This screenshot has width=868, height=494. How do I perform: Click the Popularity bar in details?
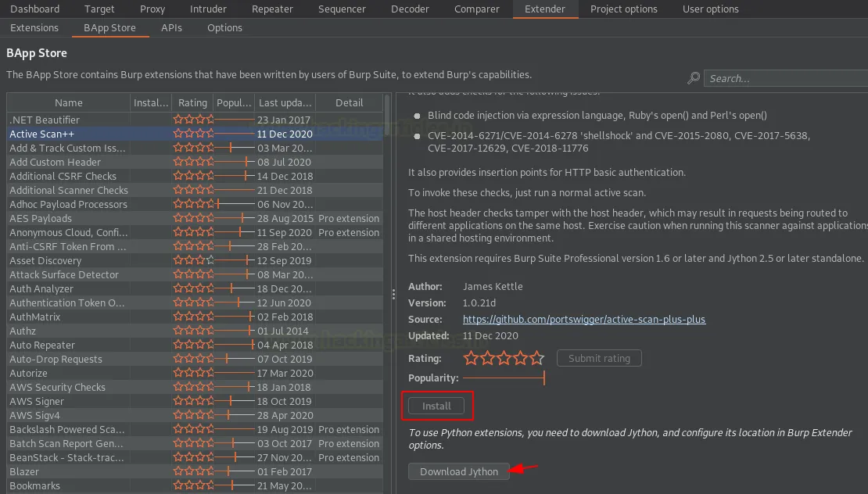[504, 378]
